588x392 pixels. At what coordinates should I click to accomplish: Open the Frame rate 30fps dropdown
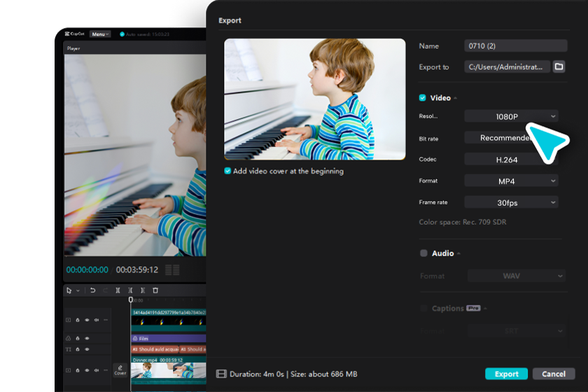tap(511, 202)
